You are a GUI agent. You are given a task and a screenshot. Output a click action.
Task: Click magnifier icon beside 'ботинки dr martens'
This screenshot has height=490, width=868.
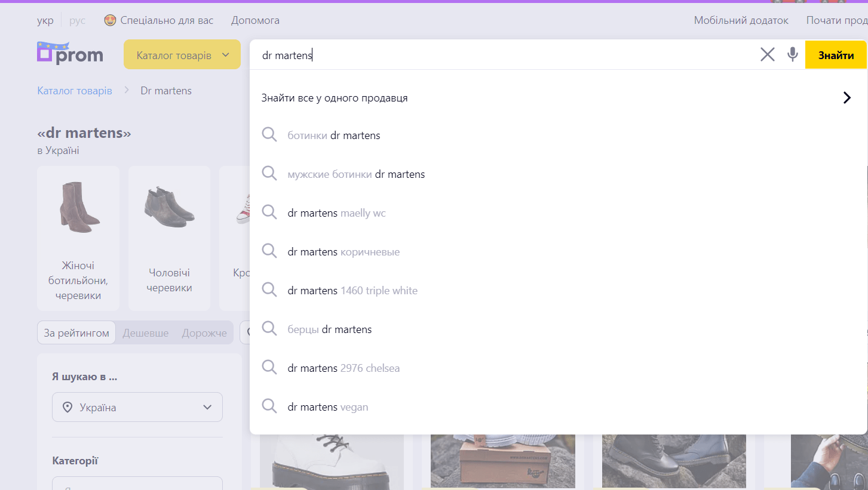(x=269, y=135)
